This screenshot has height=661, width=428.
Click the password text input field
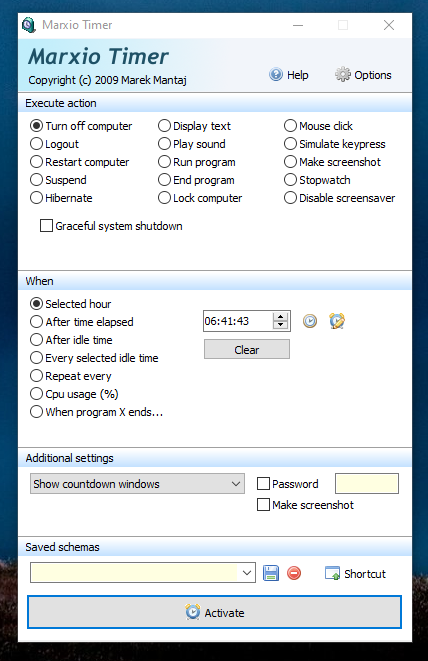point(366,484)
